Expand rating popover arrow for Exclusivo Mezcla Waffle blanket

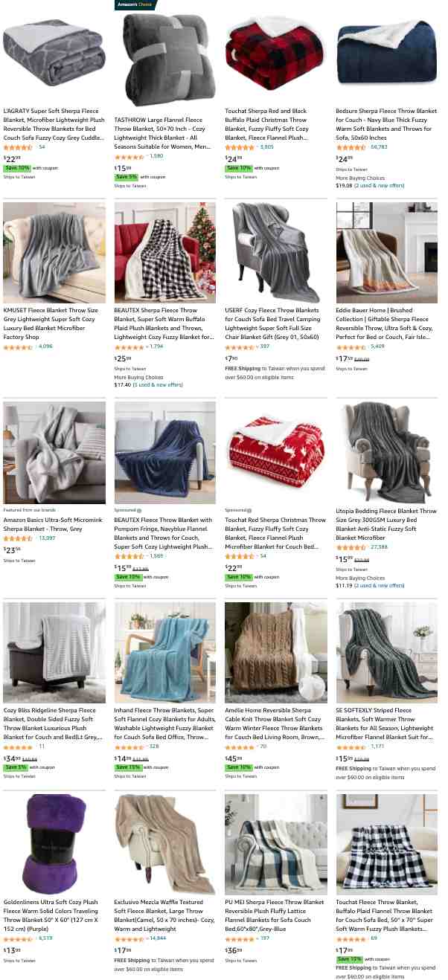click(x=146, y=938)
